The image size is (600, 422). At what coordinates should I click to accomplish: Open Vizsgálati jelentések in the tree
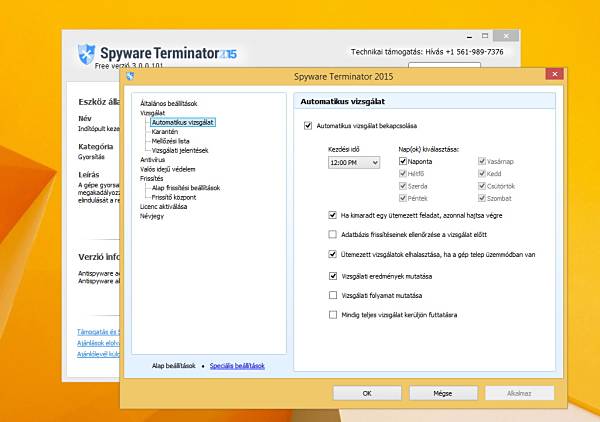[x=180, y=150]
